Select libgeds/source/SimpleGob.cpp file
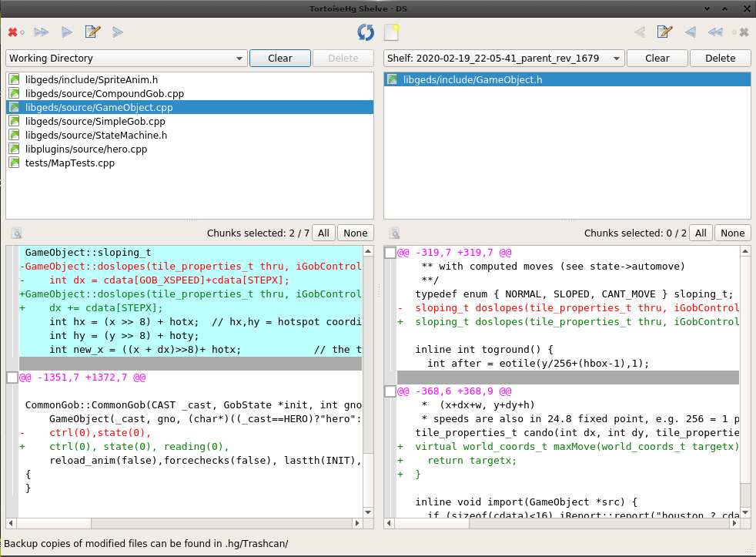The image size is (756, 557). 189,122
